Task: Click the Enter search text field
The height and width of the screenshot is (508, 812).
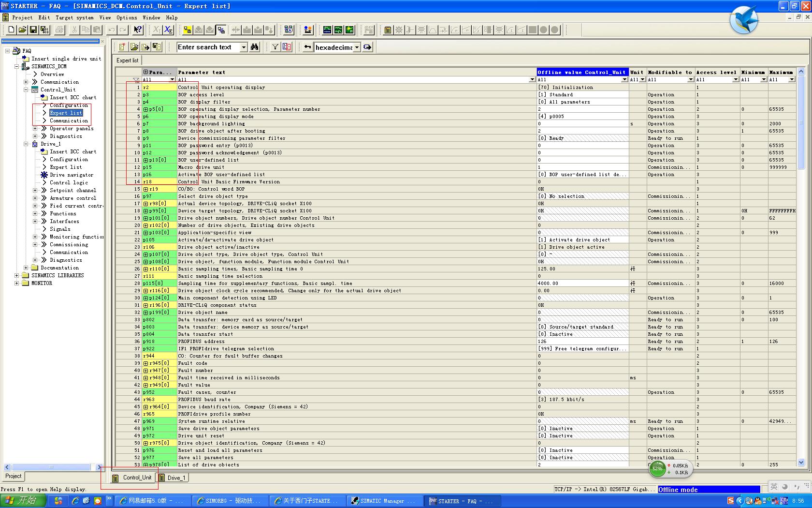Action: (208, 47)
